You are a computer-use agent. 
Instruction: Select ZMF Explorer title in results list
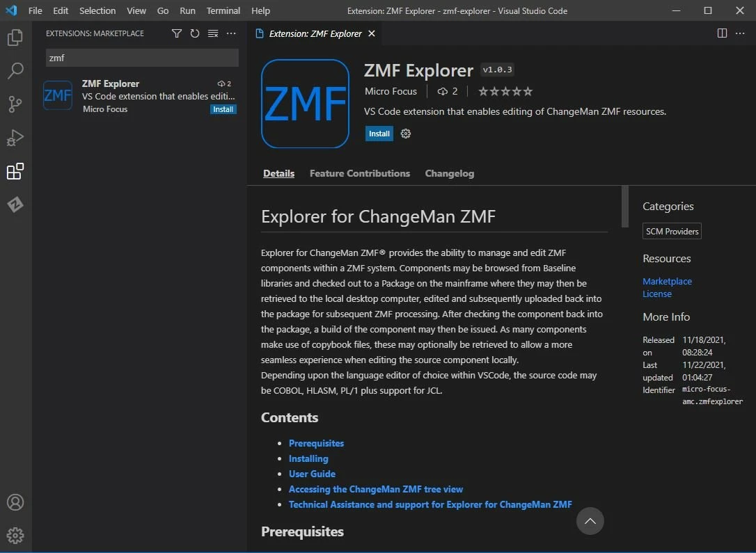[111, 83]
